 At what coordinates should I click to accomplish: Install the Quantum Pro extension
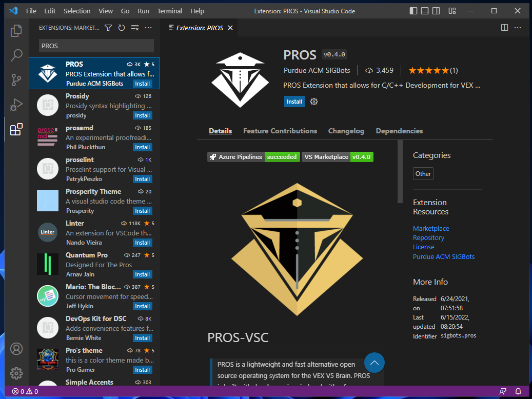pyautogui.click(x=143, y=274)
